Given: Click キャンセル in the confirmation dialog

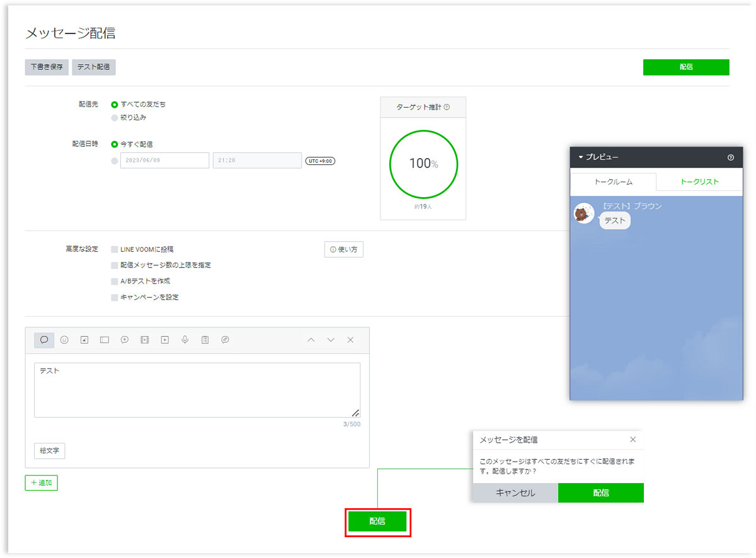Looking at the screenshot, I should click(515, 493).
